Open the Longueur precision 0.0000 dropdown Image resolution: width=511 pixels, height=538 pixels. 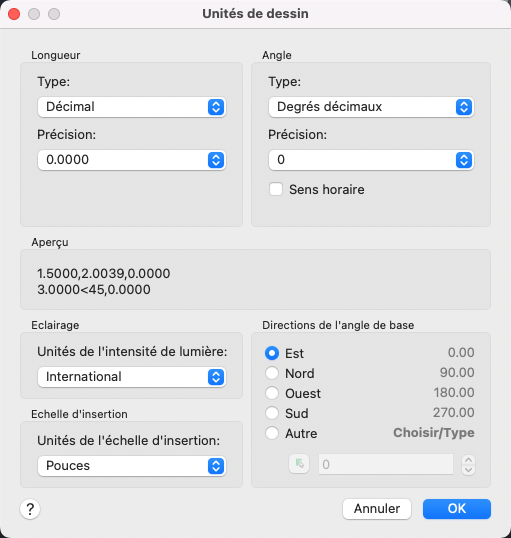tap(131, 160)
